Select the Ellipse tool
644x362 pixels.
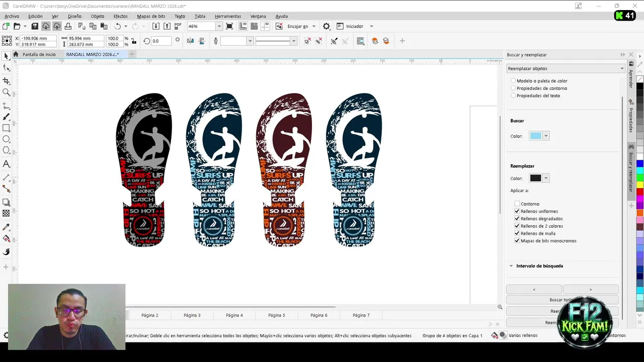click(6, 139)
